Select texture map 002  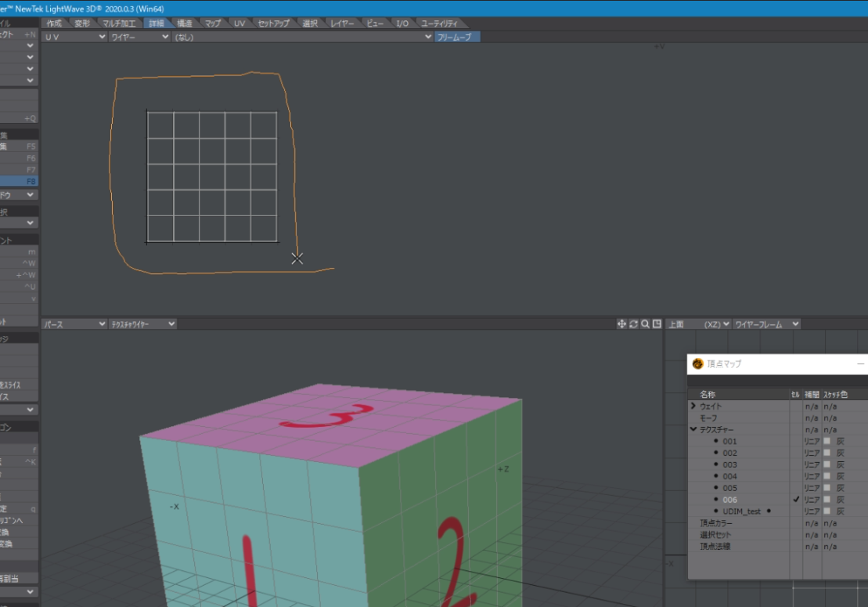729,453
